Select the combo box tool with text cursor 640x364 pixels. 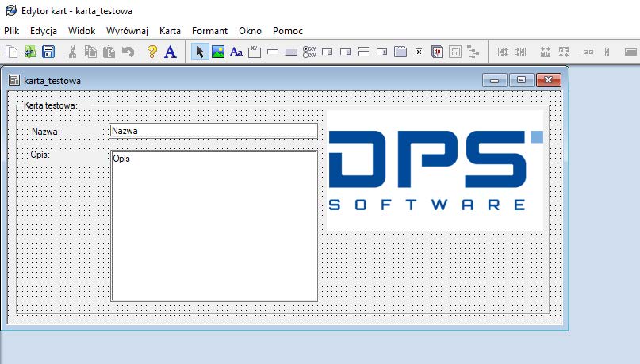coord(328,52)
